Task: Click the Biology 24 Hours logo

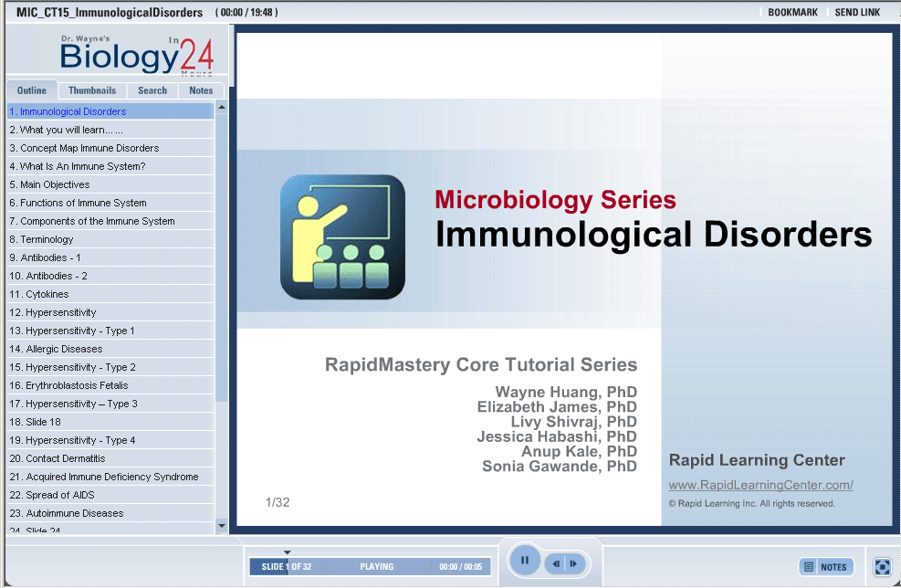Action: tap(137, 55)
